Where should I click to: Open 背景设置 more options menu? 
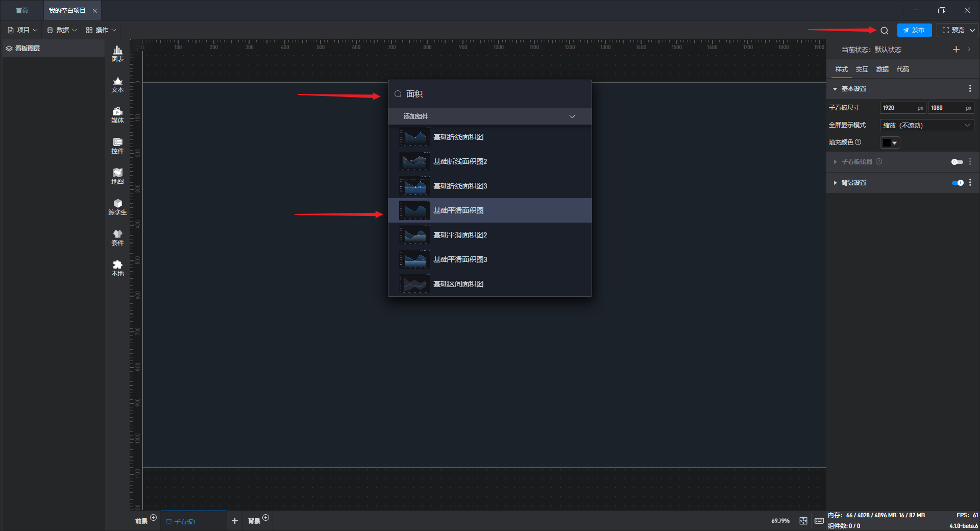click(x=970, y=183)
